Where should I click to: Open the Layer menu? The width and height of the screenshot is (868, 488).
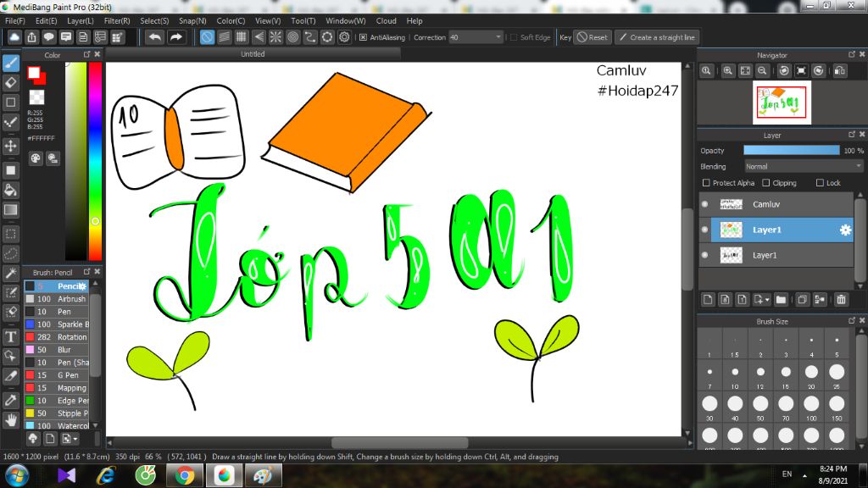[81, 20]
